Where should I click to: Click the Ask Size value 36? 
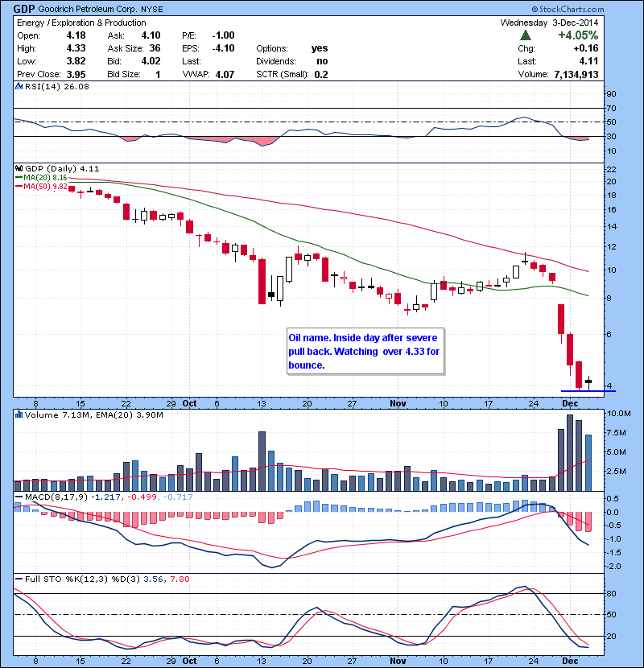(x=155, y=48)
